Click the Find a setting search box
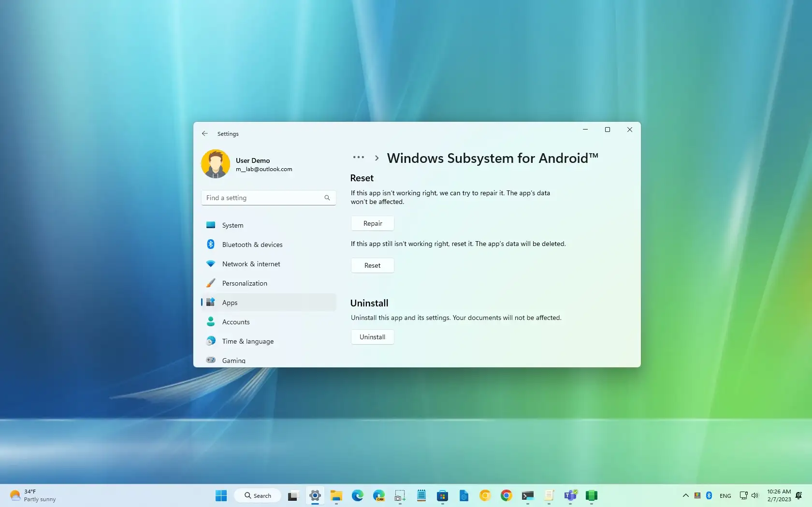The height and width of the screenshot is (507, 812). (x=268, y=198)
